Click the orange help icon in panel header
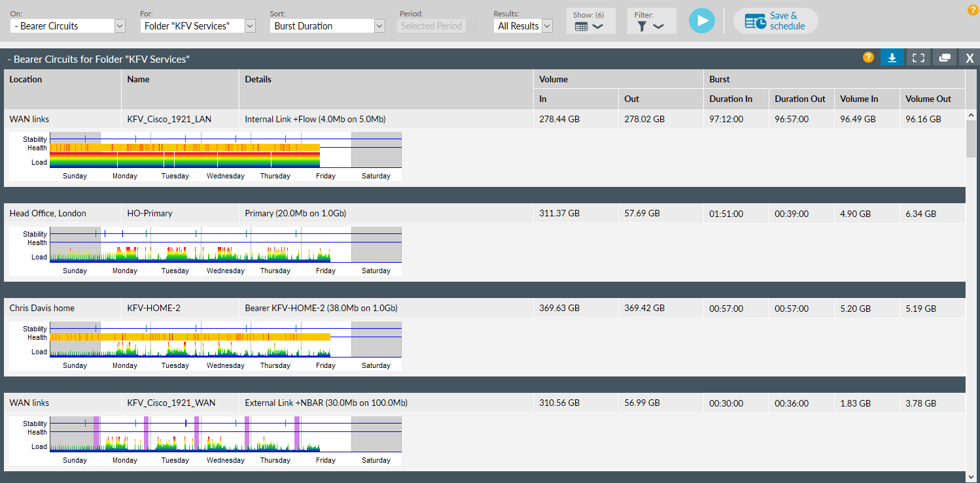This screenshot has width=980, height=483. click(x=868, y=58)
